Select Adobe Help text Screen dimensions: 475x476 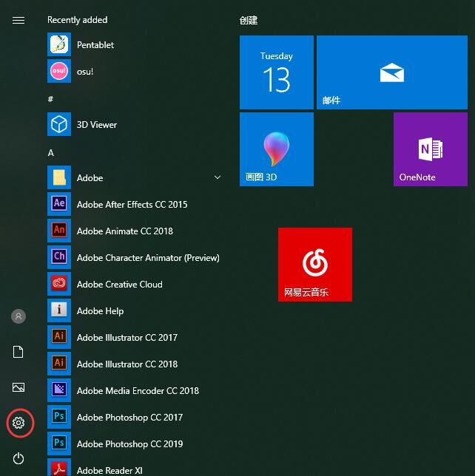click(x=100, y=311)
